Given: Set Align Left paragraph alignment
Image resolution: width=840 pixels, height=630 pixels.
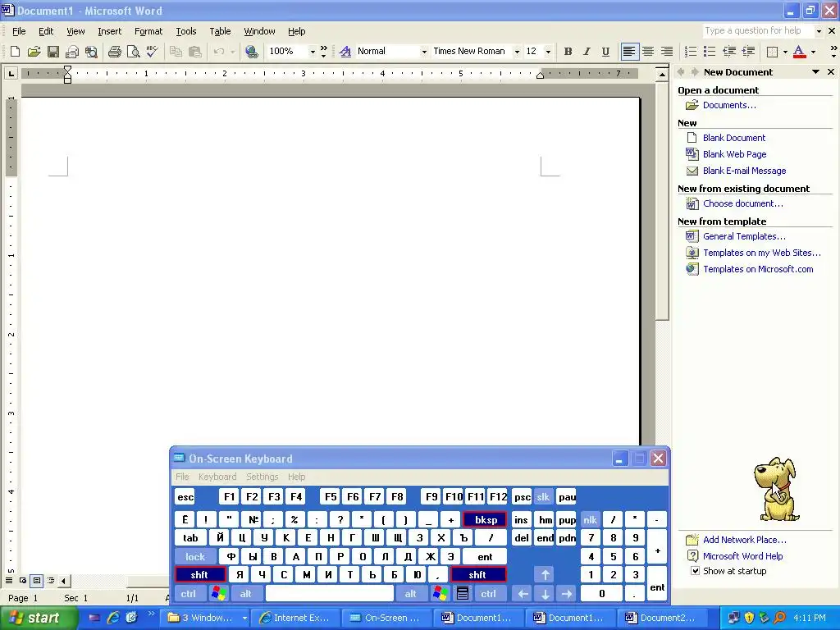Looking at the screenshot, I should tap(629, 52).
